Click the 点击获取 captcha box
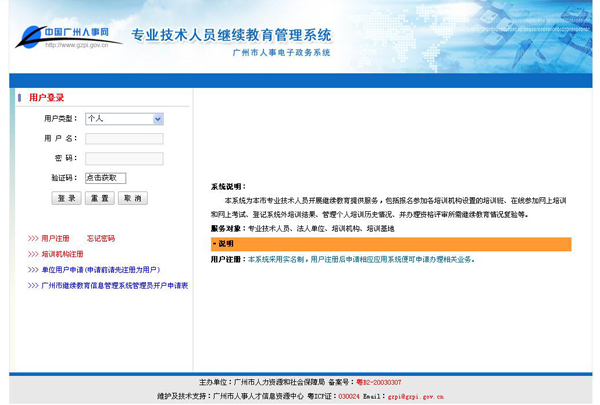Viewport: 600px width, 405px height. coord(105,178)
